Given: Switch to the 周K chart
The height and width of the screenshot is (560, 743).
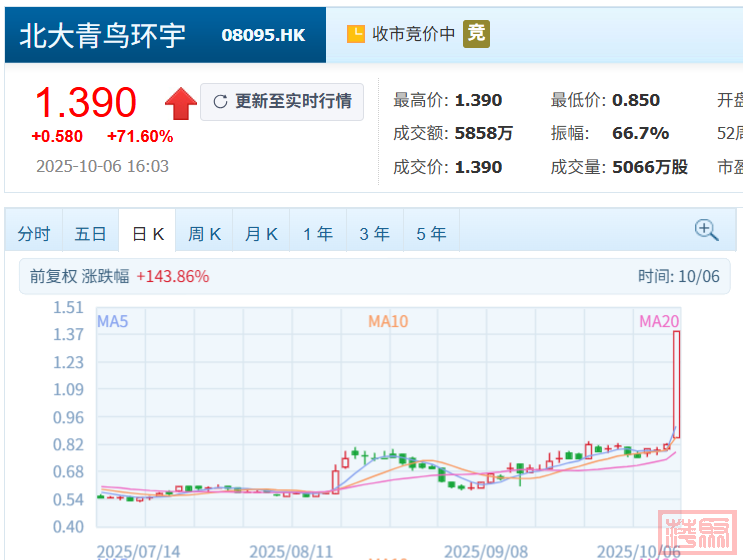Looking at the screenshot, I should click(204, 234).
